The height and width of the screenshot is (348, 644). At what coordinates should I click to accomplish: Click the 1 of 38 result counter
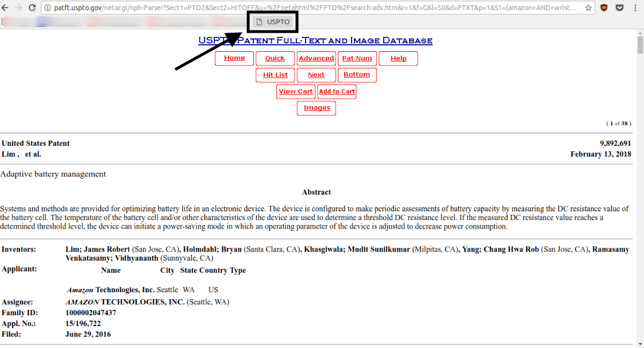click(619, 123)
